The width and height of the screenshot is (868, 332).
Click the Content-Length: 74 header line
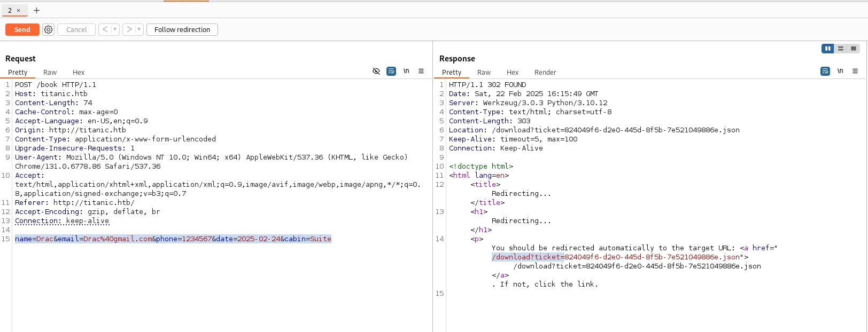coord(53,102)
